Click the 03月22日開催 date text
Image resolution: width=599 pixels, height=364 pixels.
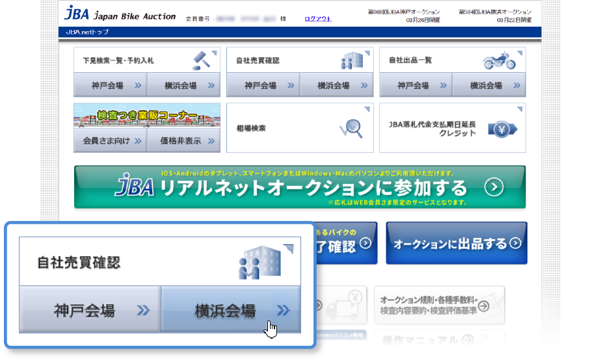(514, 20)
